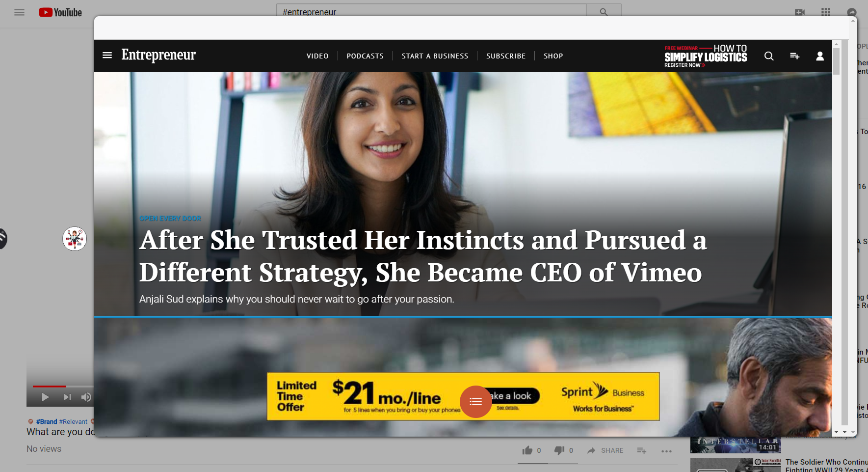
Task: Open the Entrepreneur hamburger menu
Action: (x=107, y=55)
